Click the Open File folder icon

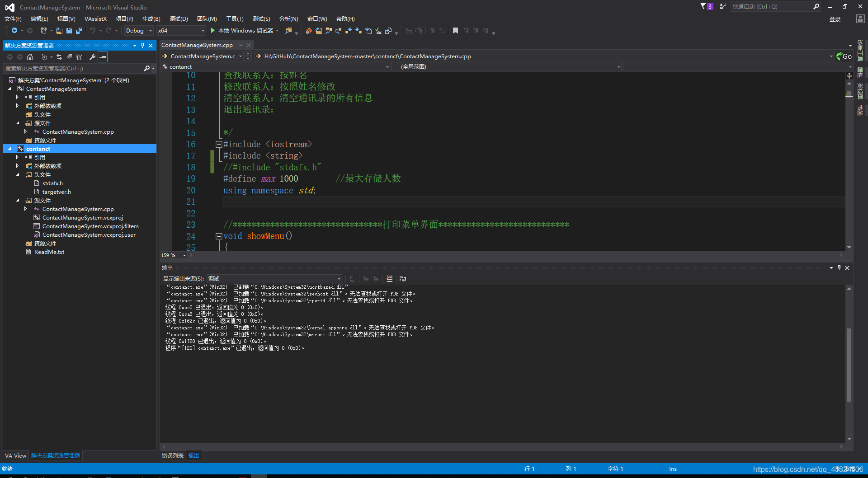(x=59, y=31)
